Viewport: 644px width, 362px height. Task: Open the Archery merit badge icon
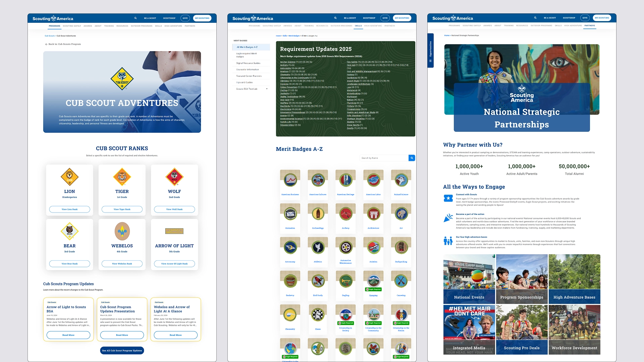345,214
